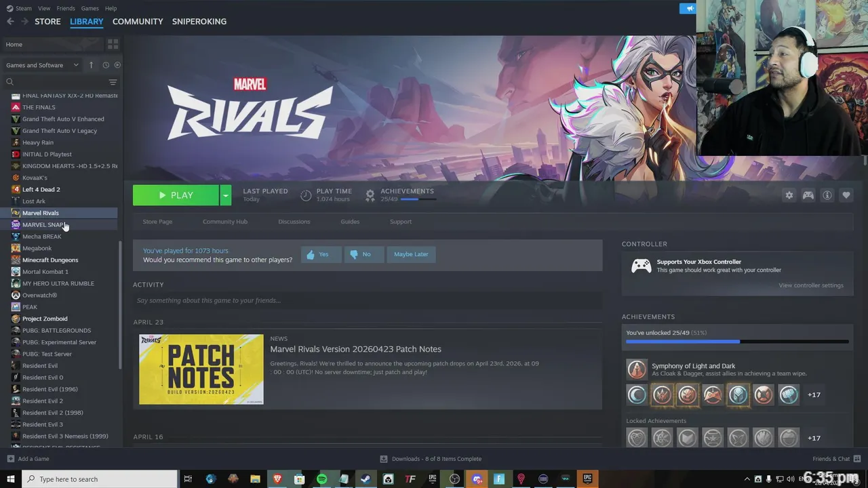
Task: Open the Guides link
Action: click(350, 222)
